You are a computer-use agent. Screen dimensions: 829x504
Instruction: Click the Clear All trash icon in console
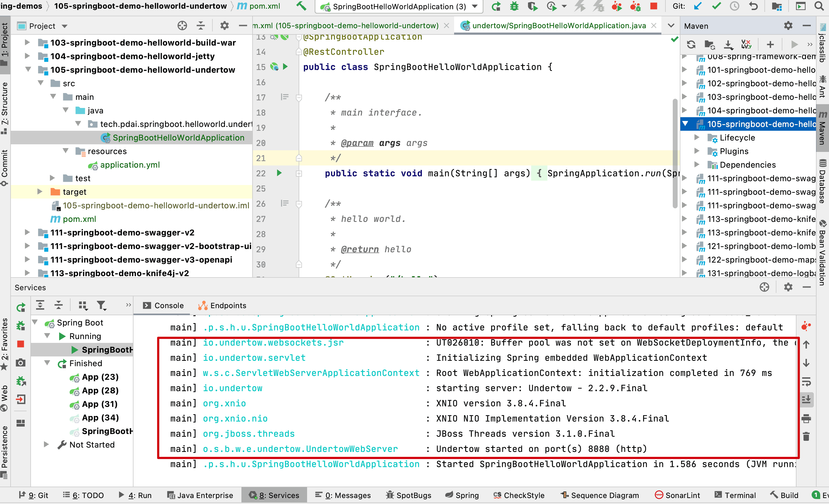[x=806, y=437]
